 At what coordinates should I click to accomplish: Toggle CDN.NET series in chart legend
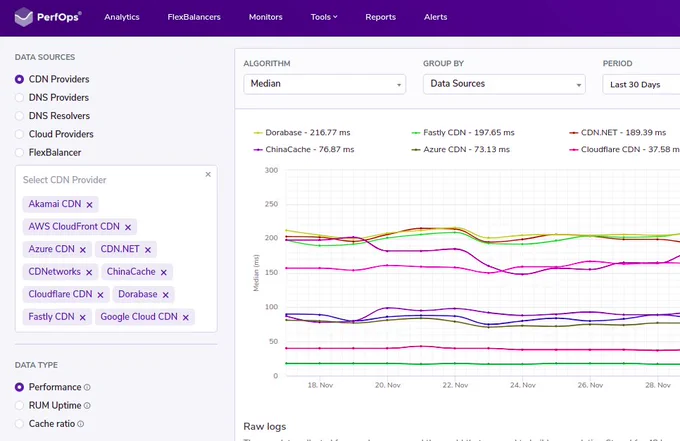[618, 133]
